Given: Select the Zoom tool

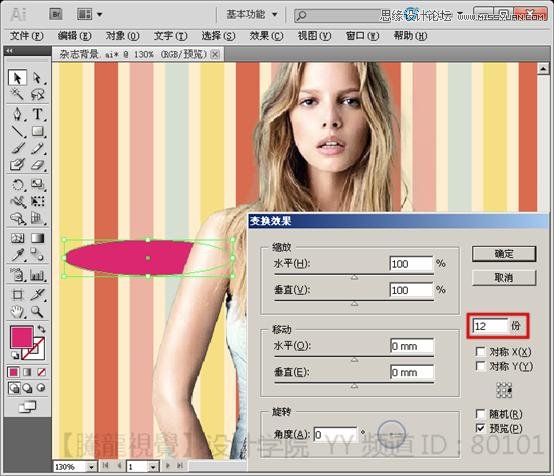Looking at the screenshot, I should [x=37, y=312].
